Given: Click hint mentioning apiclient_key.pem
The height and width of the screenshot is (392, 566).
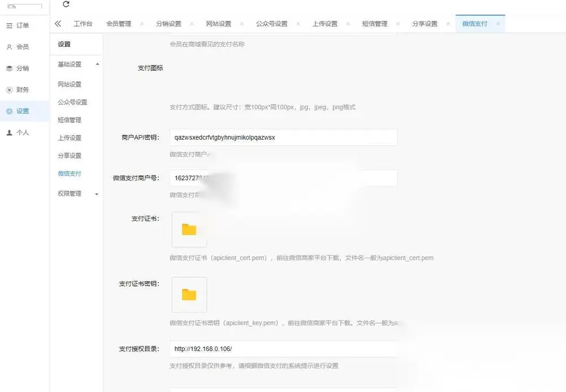Looking at the screenshot, I should coord(284,323).
